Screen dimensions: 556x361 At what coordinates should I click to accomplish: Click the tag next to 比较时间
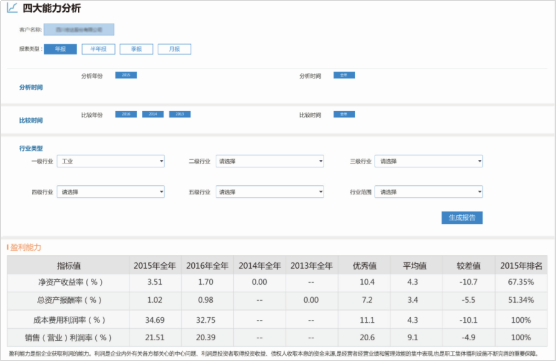[x=344, y=114]
